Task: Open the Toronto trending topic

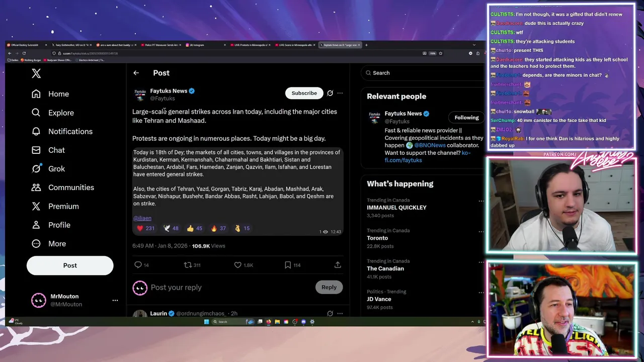Action: (377, 238)
